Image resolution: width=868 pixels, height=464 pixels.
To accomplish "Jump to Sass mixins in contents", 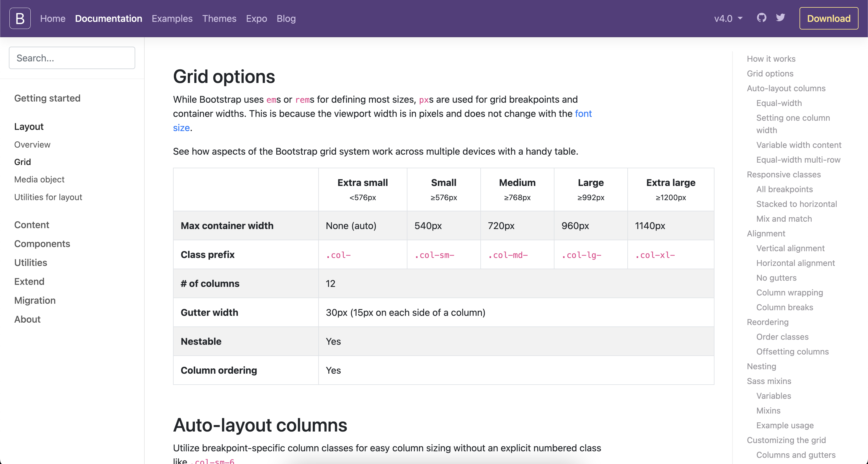I will (x=769, y=381).
